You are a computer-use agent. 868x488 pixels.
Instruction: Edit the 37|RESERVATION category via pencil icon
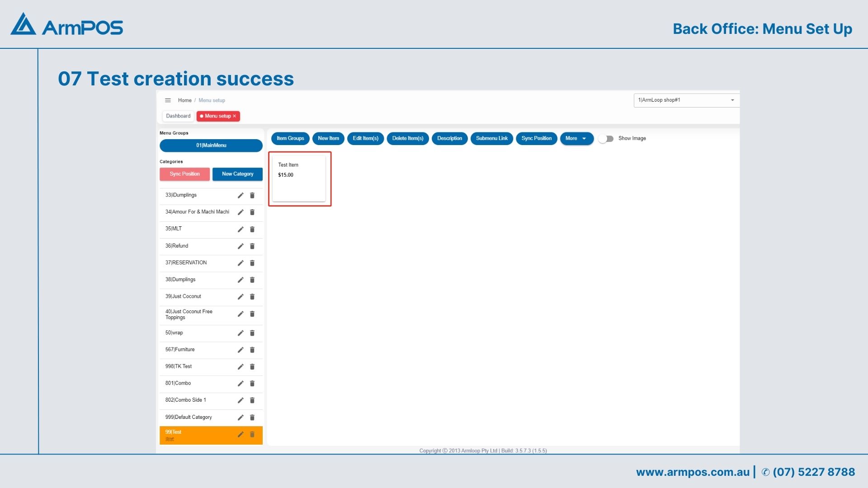pyautogui.click(x=241, y=263)
